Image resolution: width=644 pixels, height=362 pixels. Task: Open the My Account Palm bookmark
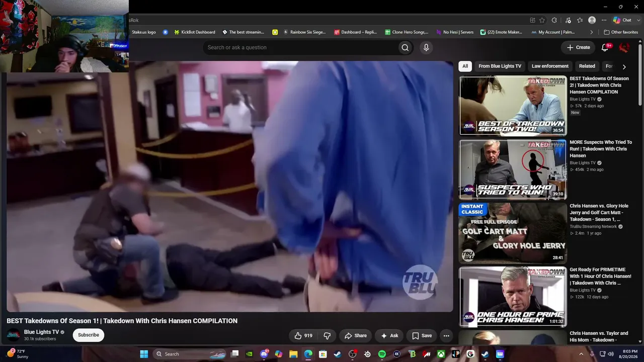pyautogui.click(x=553, y=32)
